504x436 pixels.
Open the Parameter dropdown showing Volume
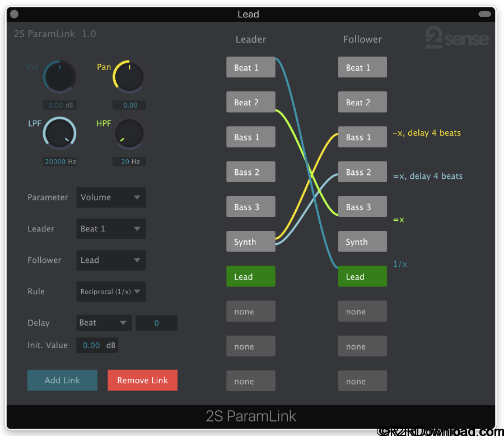[111, 197]
